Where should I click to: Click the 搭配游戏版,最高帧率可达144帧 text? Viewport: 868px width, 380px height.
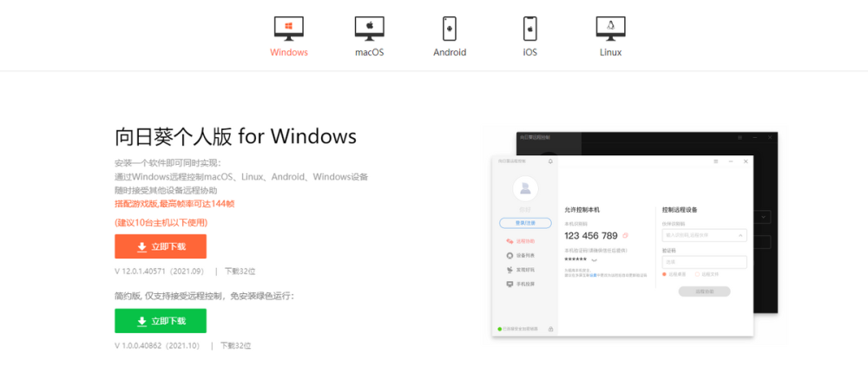pos(175,204)
